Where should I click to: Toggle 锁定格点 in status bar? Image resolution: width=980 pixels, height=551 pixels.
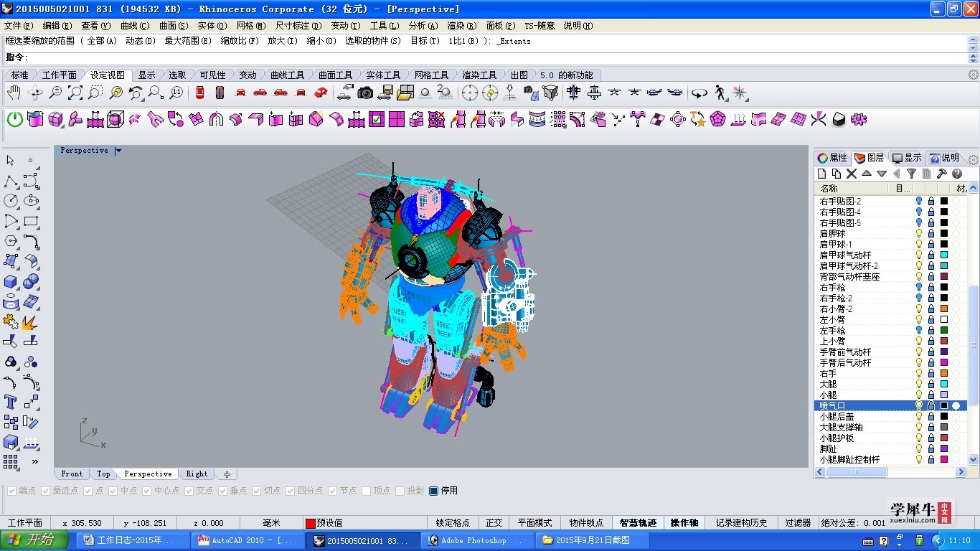(453, 523)
